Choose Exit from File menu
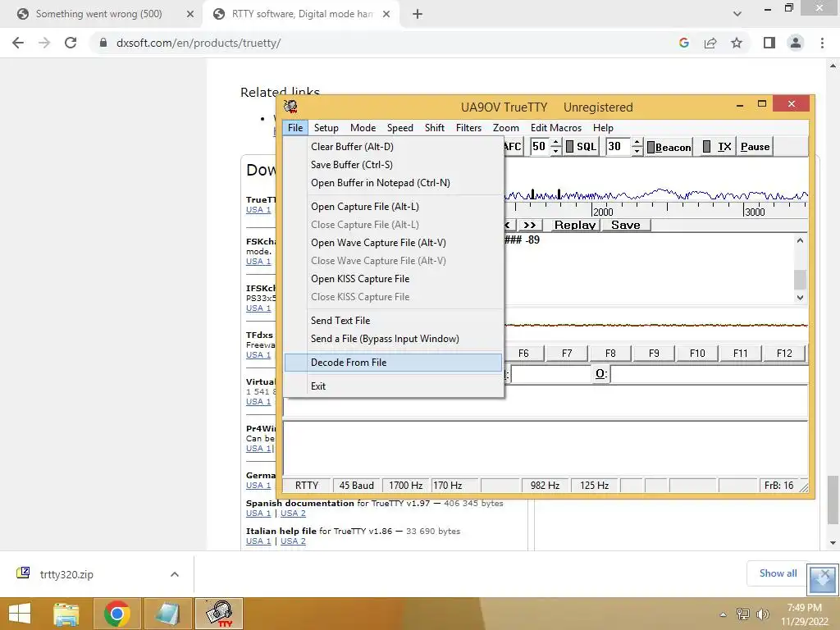 point(393,386)
